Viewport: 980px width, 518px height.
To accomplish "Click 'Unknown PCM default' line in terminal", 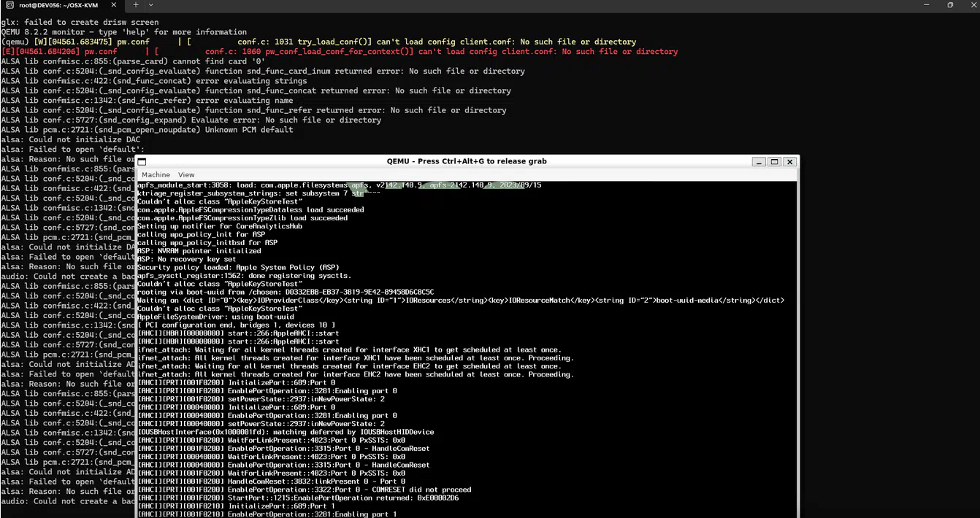I will (x=147, y=130).
